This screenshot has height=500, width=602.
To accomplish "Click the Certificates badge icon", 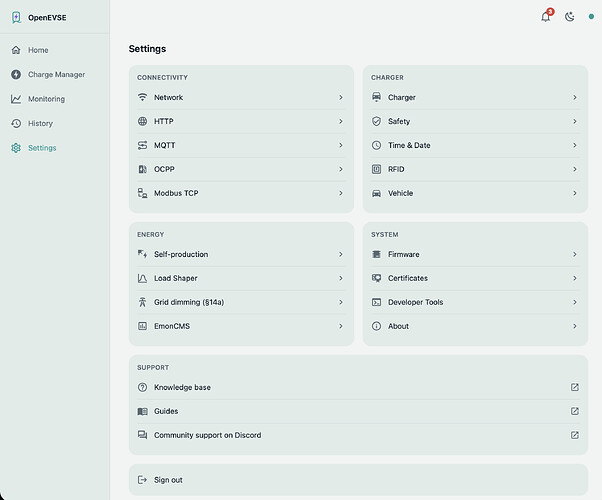I will (377, 278).
